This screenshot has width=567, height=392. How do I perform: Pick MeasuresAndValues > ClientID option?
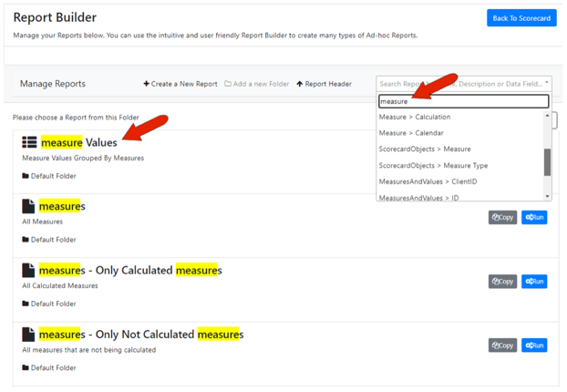[x=428, y=181]
